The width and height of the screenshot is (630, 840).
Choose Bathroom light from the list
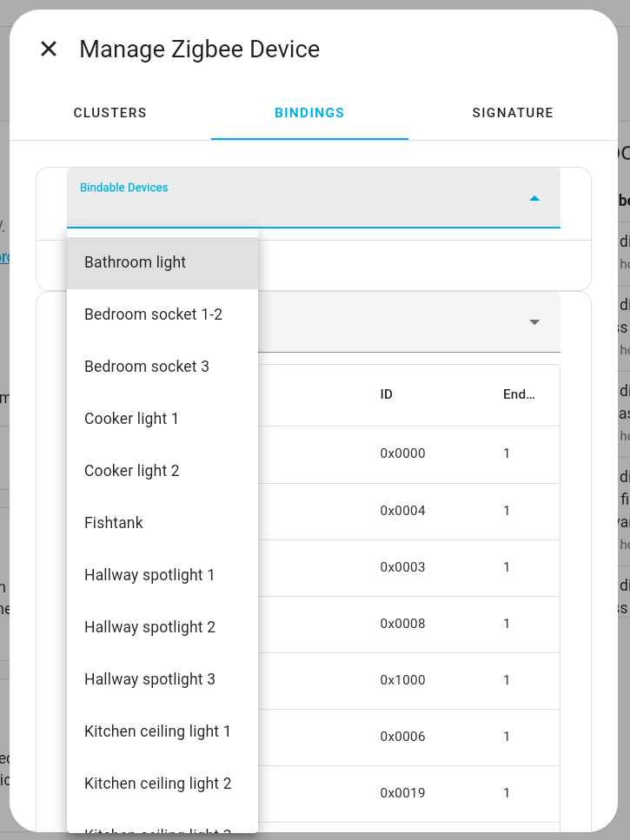point(136,262)
